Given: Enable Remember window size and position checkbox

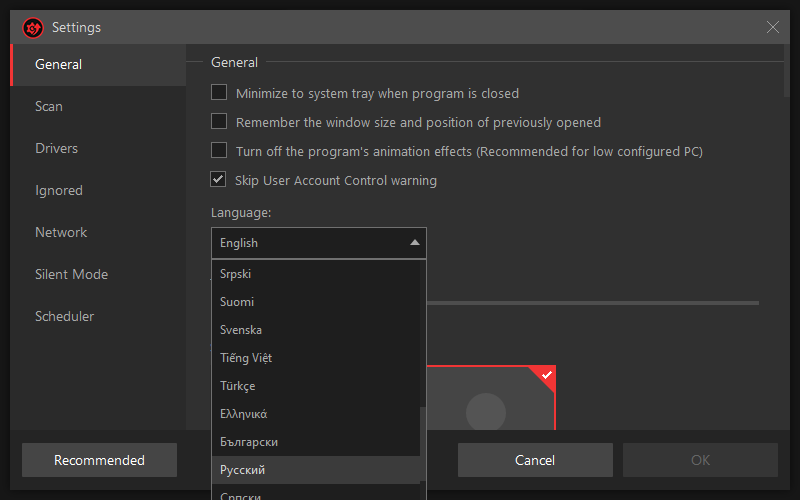Looking at the screenshot, I should point(219,121).
